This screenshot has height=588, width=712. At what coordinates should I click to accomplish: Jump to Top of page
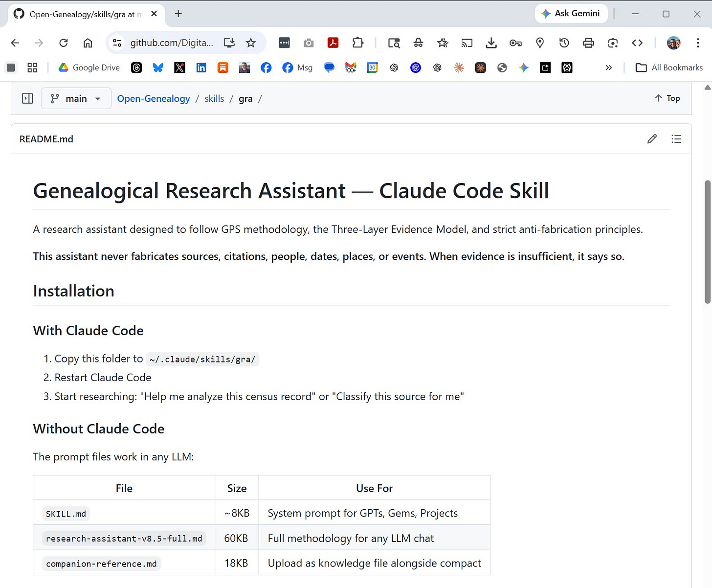[667, 98]
